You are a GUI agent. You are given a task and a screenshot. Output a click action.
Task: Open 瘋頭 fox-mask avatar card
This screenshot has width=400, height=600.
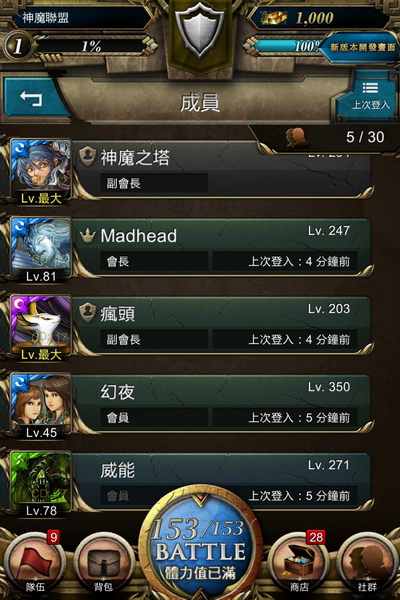(41, 328)
